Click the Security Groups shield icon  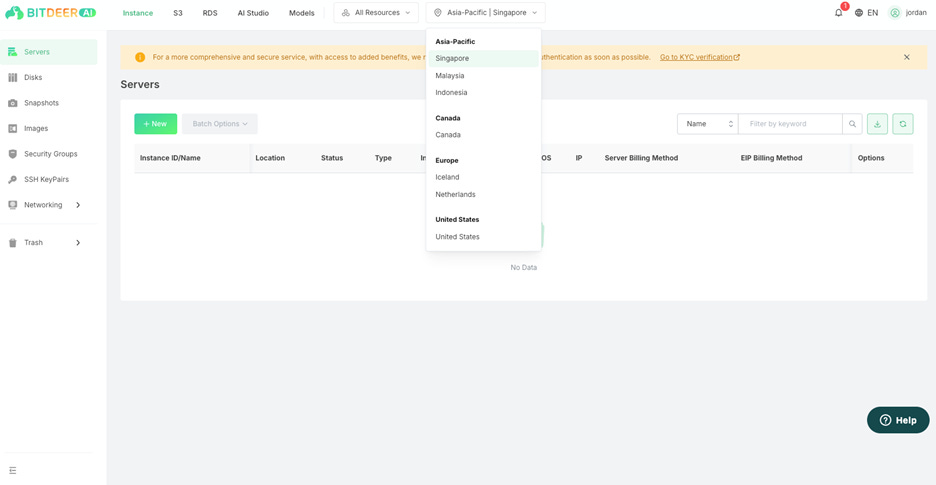pos(13,154)
